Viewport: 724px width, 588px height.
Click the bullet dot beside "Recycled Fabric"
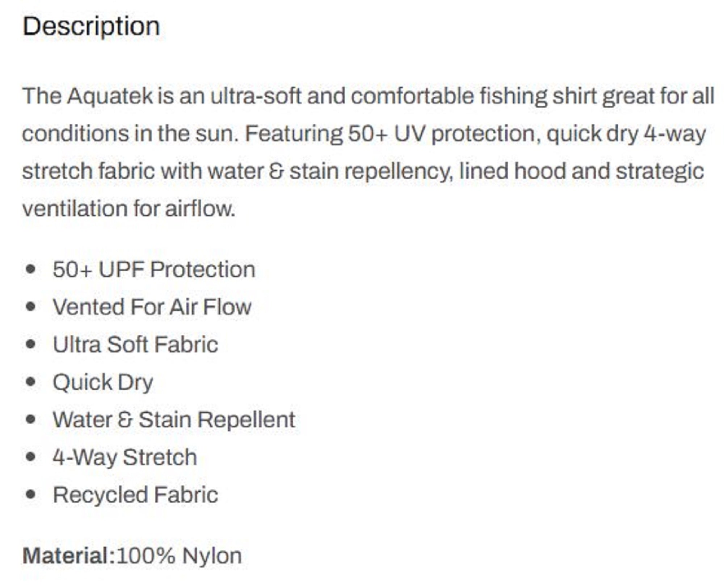pos(31,494)
